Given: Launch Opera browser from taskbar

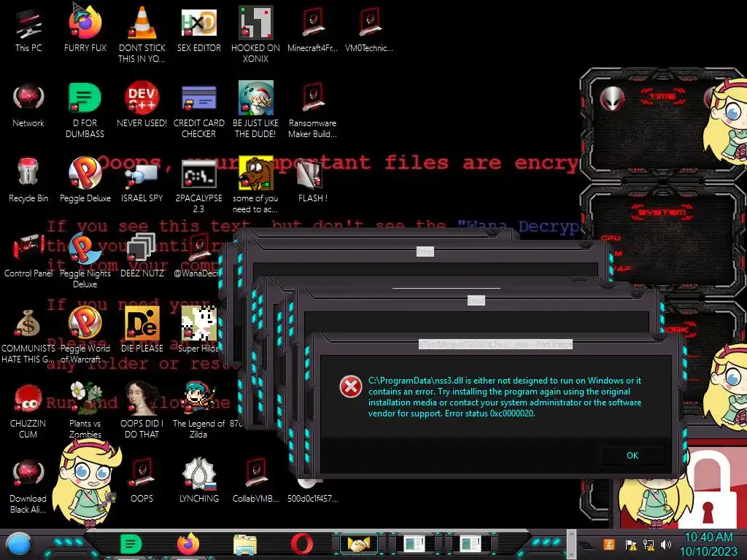Looking at the screenshot, I should (301, 544).
